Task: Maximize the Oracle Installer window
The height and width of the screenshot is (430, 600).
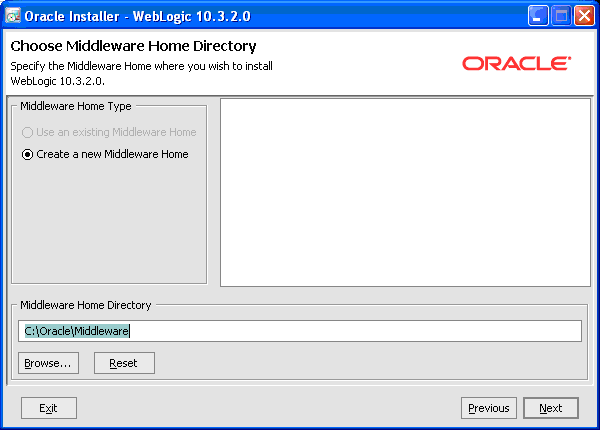Action: point(561,16)
